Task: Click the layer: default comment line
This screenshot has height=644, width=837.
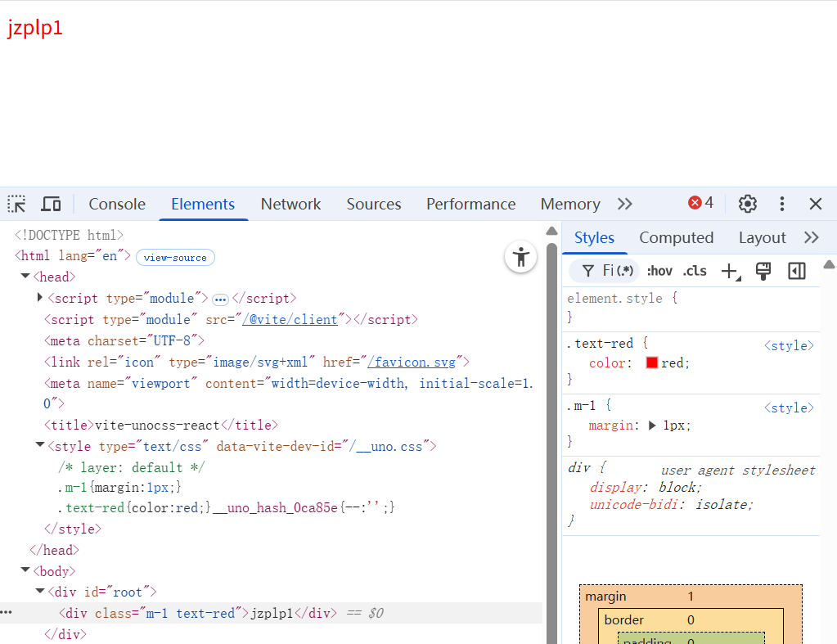Action: pyautogui.click(x=131, y=468)
